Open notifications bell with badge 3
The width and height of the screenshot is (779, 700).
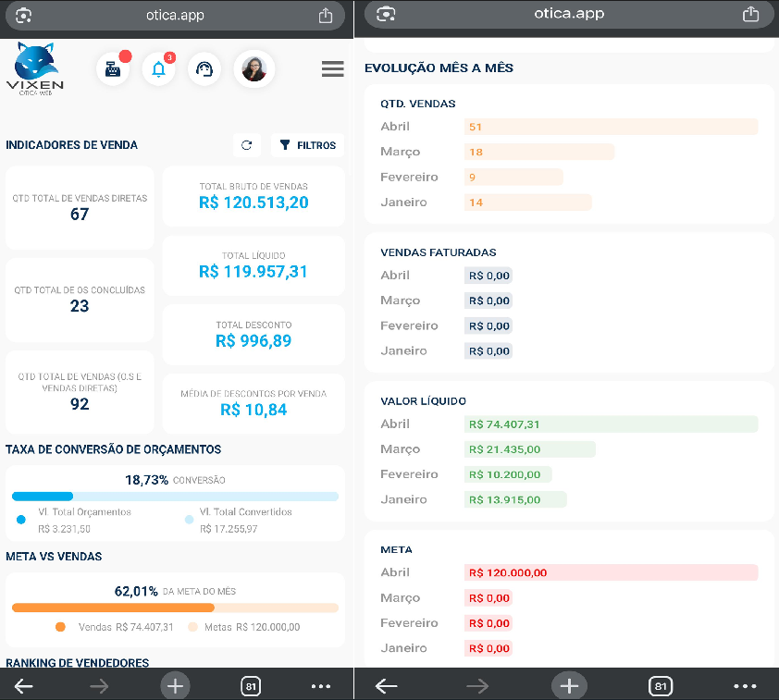point(158,69)
